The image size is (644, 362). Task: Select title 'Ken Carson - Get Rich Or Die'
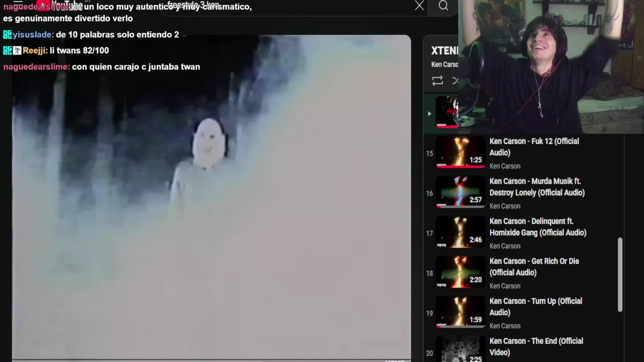pos(534,267)
